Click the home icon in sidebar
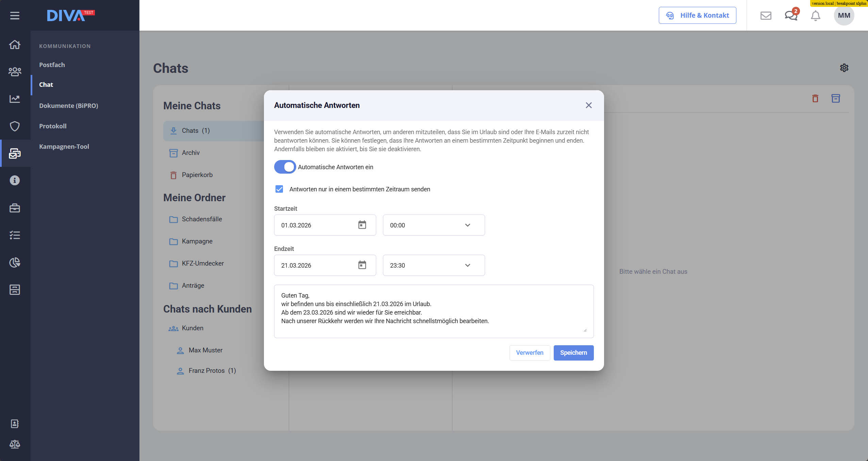This screenshot has width=868, height=461. pyautogui.click(x=15, y=44)
